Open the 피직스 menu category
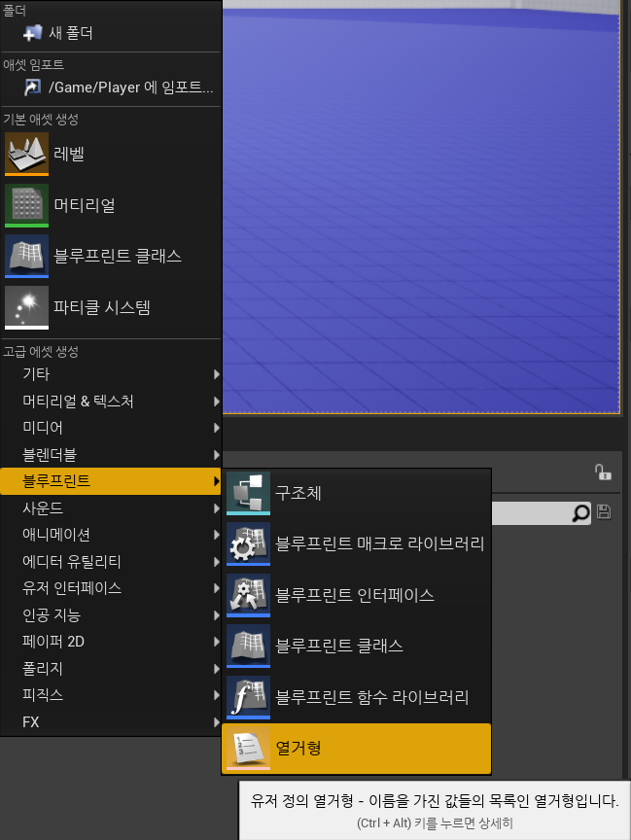 111,695
